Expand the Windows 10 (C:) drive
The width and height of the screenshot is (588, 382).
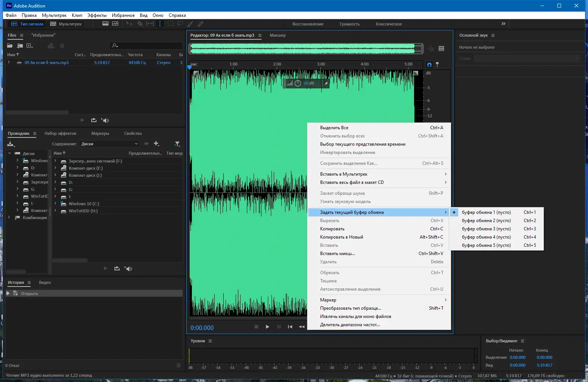click(55, 204)
